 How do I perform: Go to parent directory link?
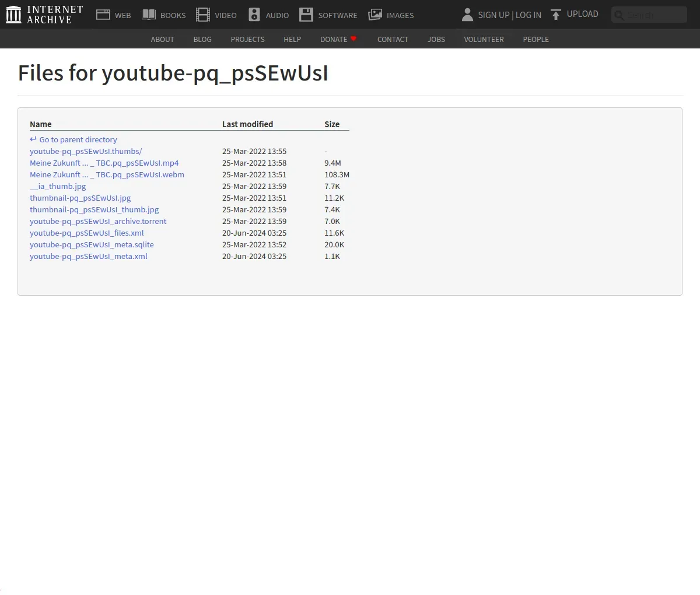pos(78,139)
